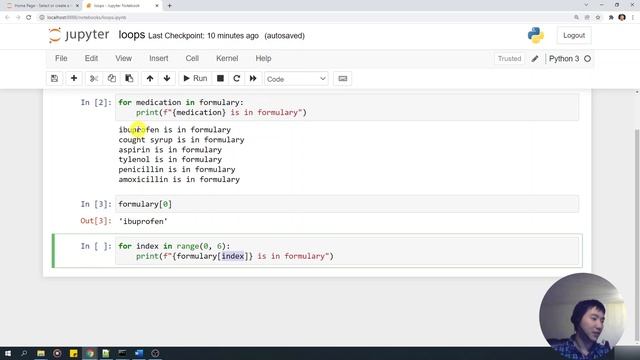640x360 pixels.
Task: Click the Trusted notebook indicator
Action: click(x=509, y=59)
